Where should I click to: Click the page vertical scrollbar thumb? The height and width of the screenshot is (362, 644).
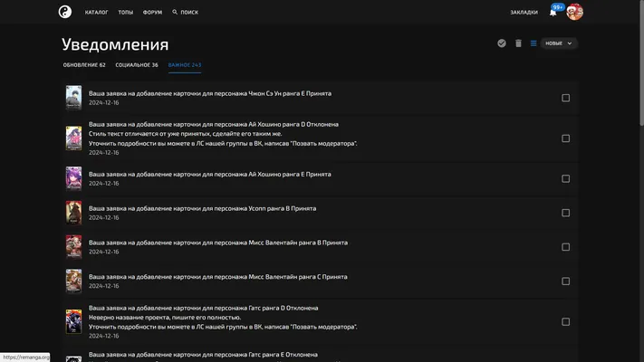(x=641, y=62)
